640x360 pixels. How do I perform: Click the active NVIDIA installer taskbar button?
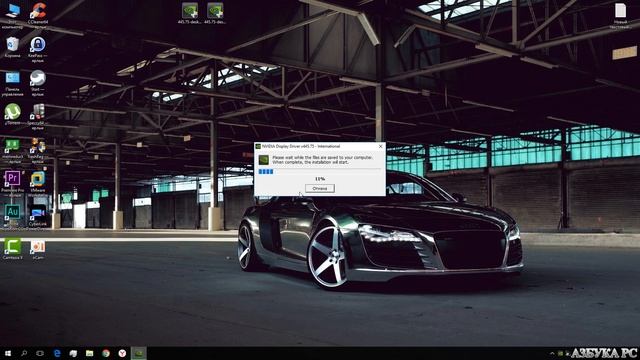pyautogui.click(x=139, y=353)
